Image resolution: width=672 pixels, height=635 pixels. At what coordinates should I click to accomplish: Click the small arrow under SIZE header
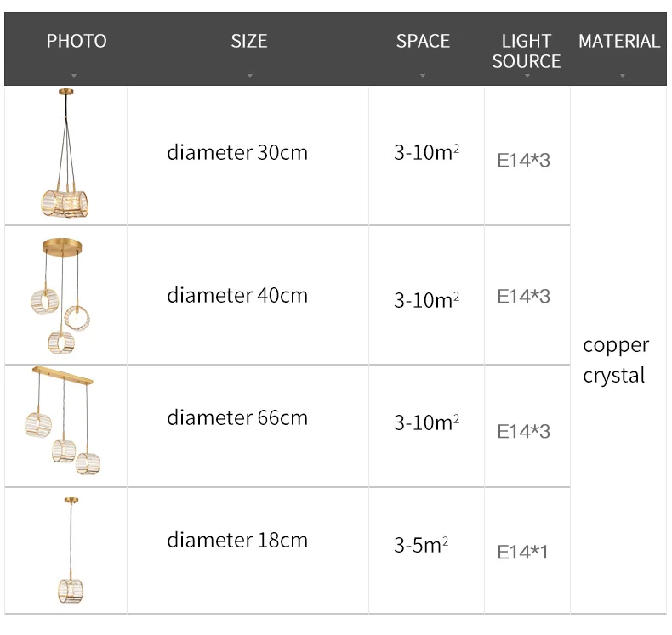[249, 77]
